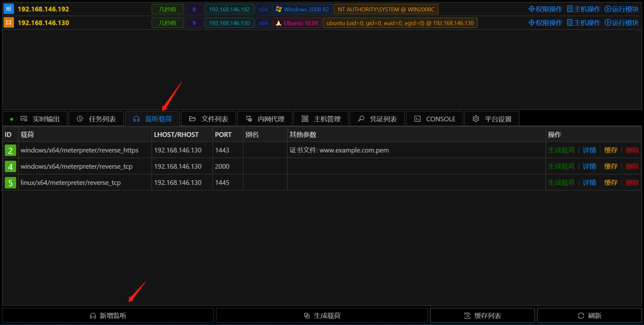The height and width of the screenshot is (325, 644).
Task: Click the gear icon on 平台设置 tab
Action: (x=476, y=119)
